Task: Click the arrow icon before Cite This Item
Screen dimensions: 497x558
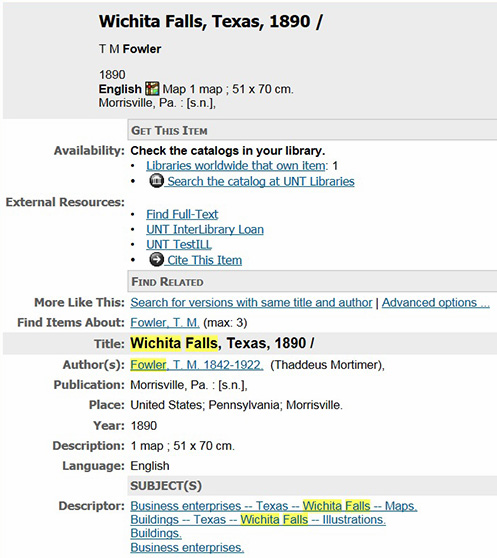Action: (x=156, y=259)
